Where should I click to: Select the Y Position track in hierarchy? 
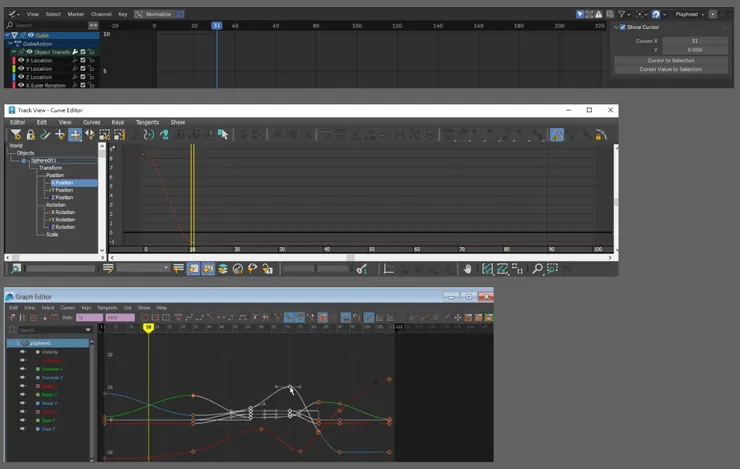[x=62, y=190]
